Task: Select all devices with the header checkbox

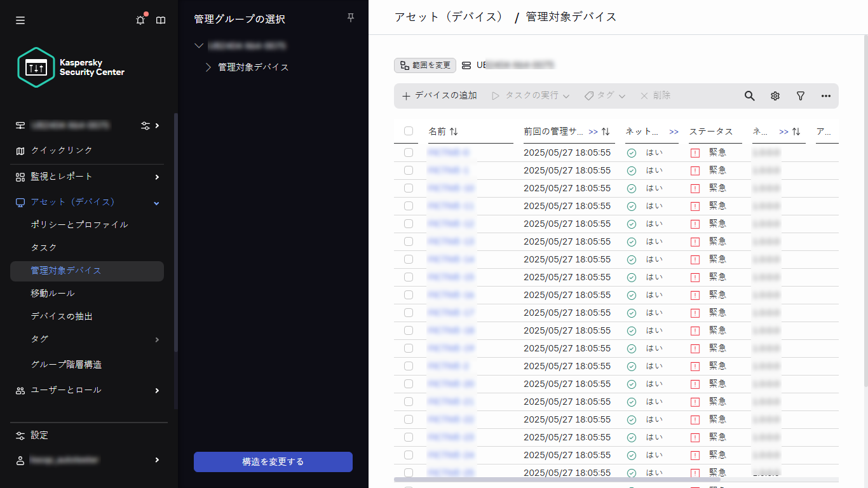Action: 409,132
